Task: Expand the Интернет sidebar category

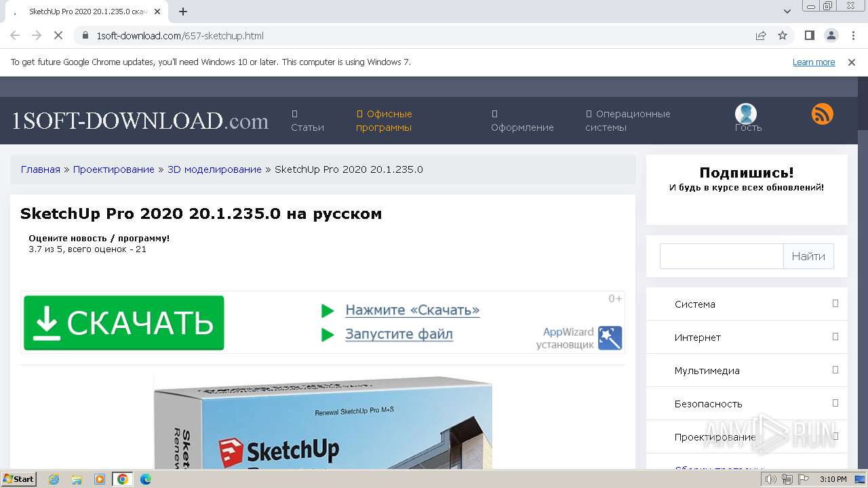Action: (x=835, y=337)
